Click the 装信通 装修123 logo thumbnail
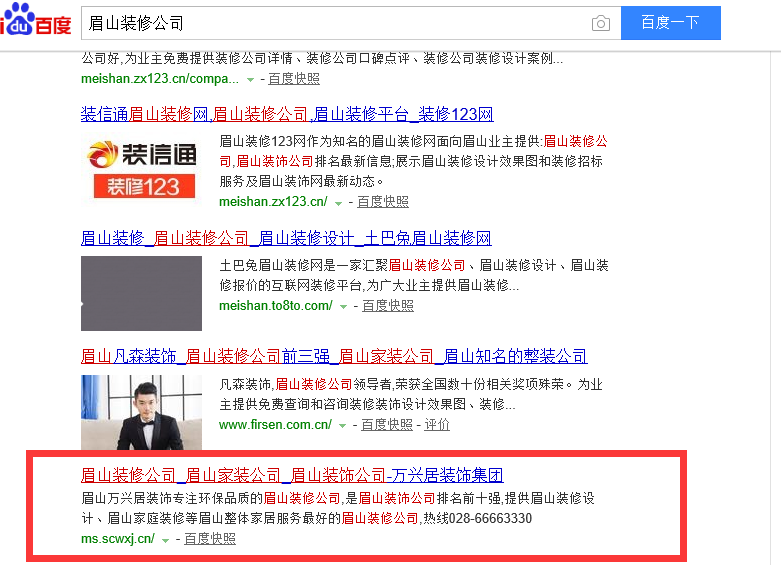 141,168
